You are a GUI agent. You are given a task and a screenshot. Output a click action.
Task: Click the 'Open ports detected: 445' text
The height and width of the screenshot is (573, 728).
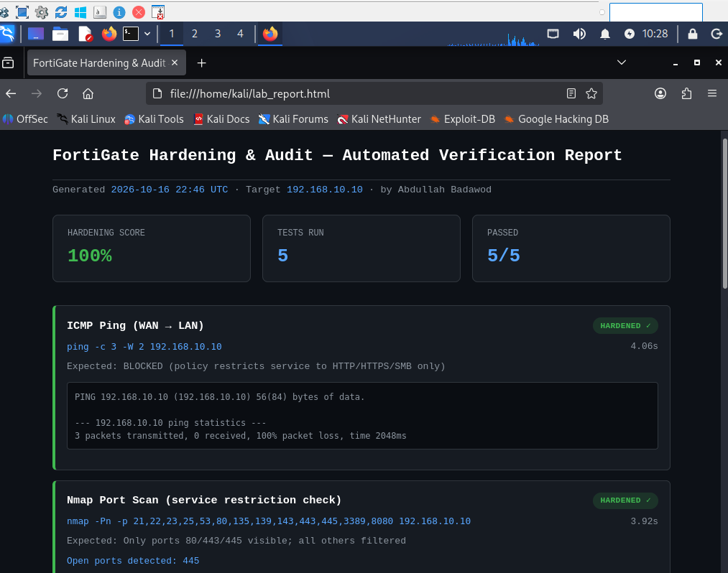133,561
